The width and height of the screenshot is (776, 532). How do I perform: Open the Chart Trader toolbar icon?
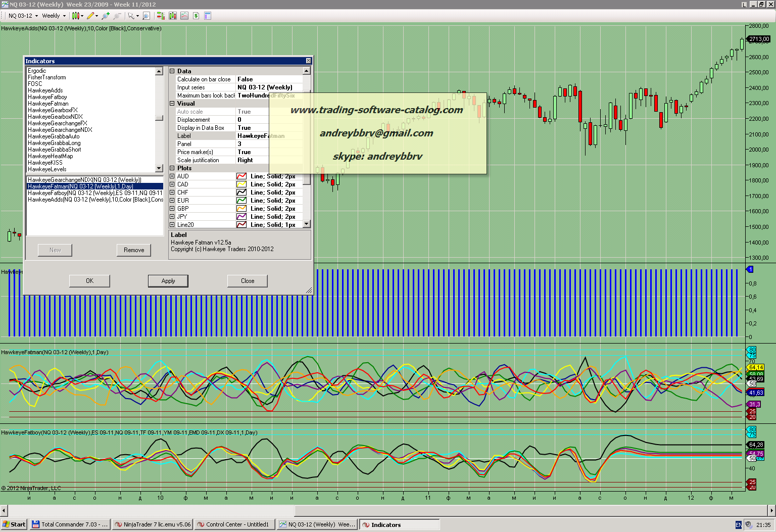(161, 16)
